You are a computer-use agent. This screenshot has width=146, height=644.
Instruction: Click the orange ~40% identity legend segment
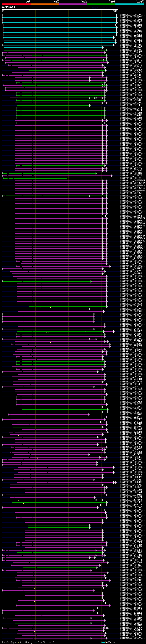coord(45,4)
